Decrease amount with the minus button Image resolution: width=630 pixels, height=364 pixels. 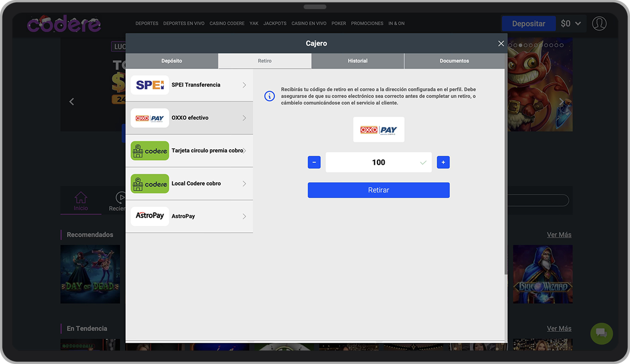point(314,162)
